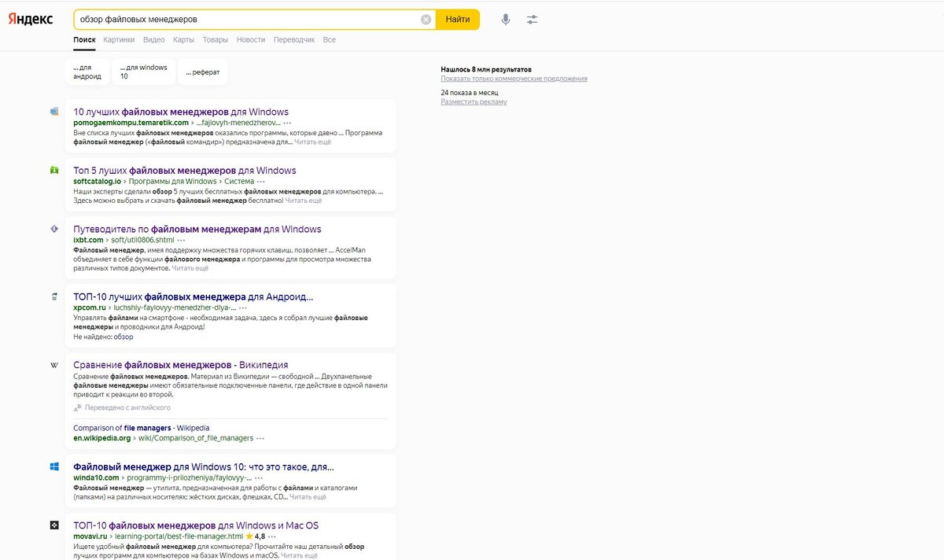Screen dimensions: 944x560
Task: Click the ixbt.com green URL
Action: [x=88, y=240]
